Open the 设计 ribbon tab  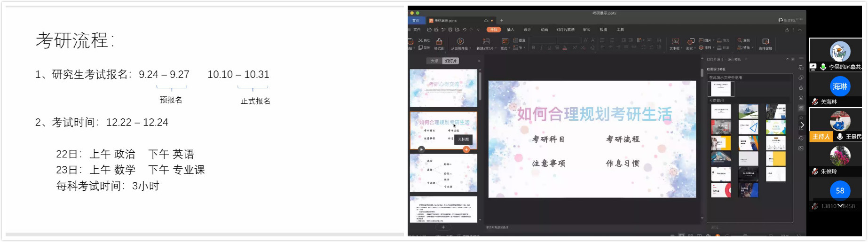pyautogui.click(x=527, y=30)
